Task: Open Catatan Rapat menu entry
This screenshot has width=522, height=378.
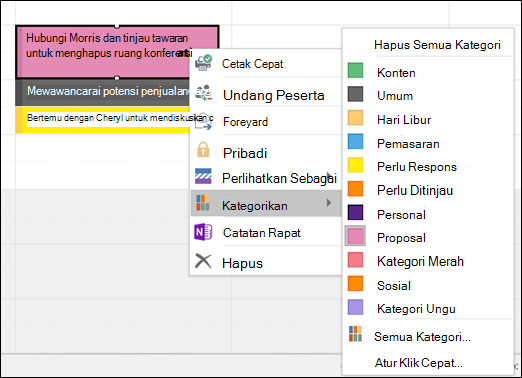Action: click(x=266, y=233)
